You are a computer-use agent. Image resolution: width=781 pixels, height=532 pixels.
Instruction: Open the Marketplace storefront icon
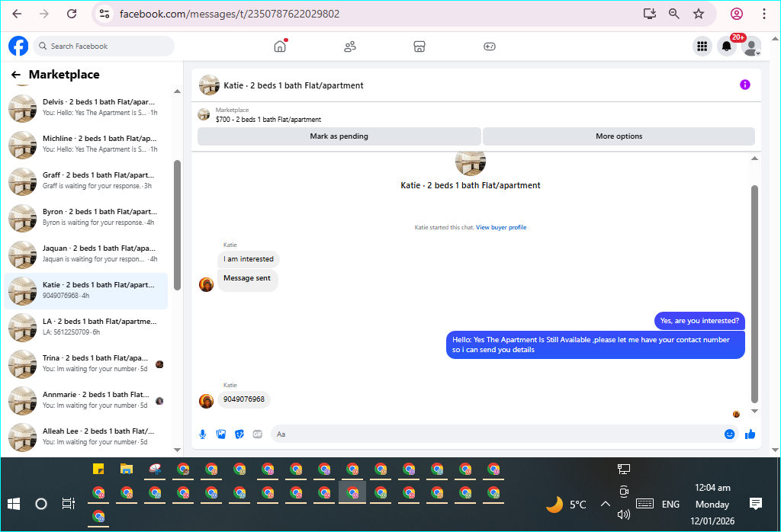point(419,46)
